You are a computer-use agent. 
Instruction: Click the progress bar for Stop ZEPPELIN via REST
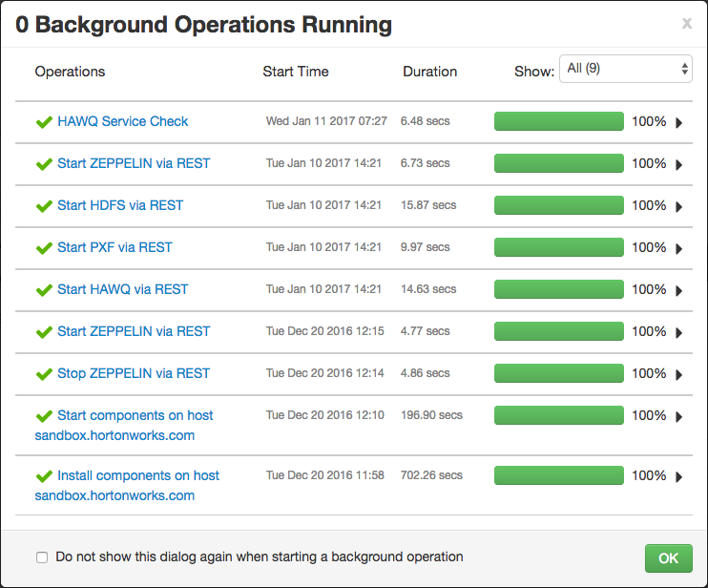(558, 373)
